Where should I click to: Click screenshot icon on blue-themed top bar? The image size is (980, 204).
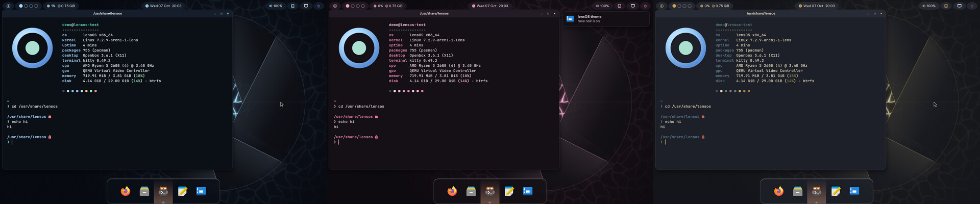(x=293, y=6)
